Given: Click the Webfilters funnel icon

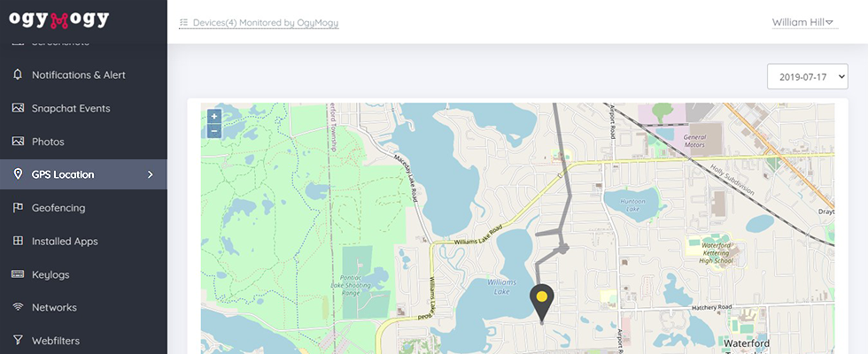Looking at the screenshot, I should [18, 340].
